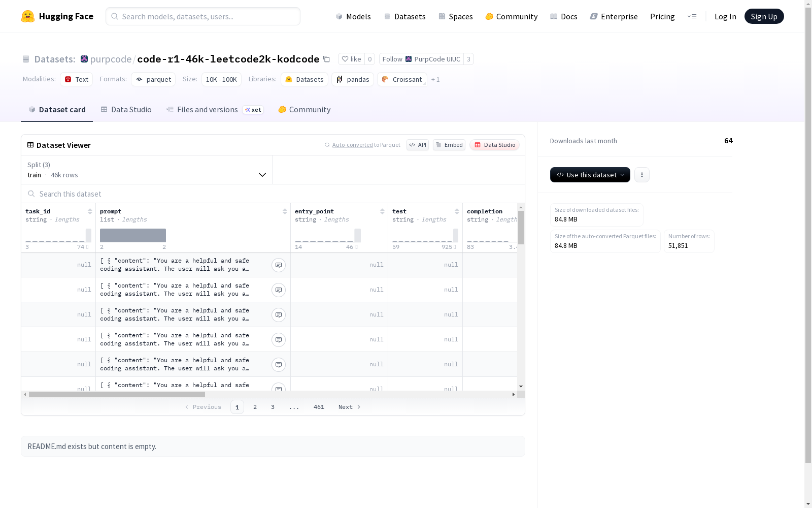Go to Spaces in top navigation

[456, 16]
